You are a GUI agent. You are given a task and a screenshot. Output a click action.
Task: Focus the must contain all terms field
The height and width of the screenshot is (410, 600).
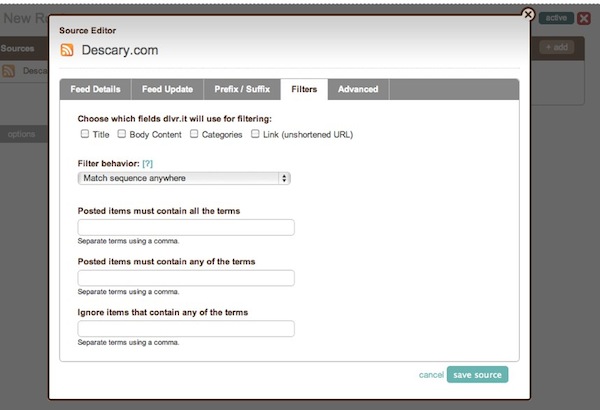[186, 227]
